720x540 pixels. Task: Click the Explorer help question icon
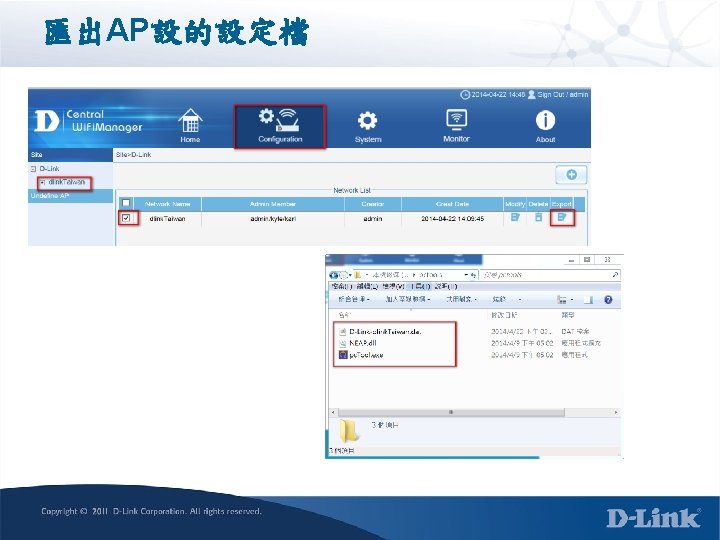608,300
